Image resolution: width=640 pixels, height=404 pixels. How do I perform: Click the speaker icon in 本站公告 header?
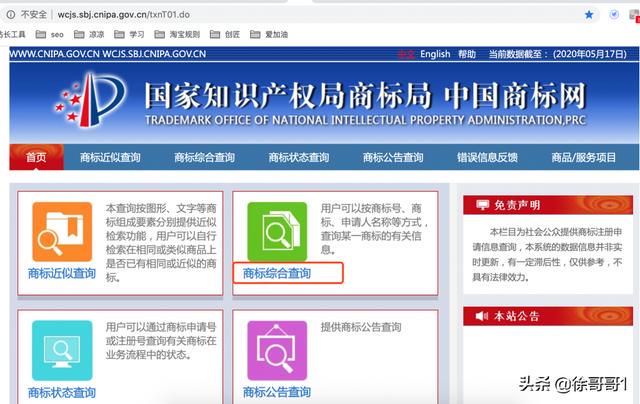click(482, 316)
